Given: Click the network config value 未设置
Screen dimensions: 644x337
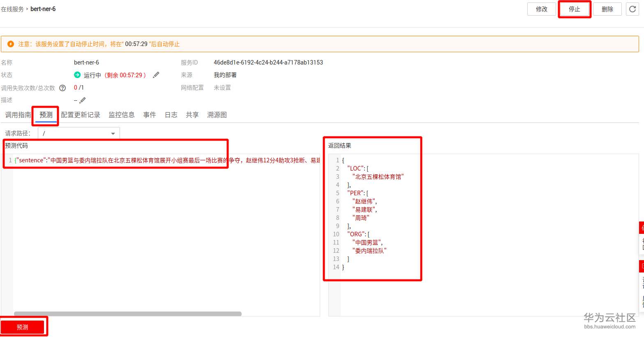Looking at the screenshot, I should (x=222, y=88).
